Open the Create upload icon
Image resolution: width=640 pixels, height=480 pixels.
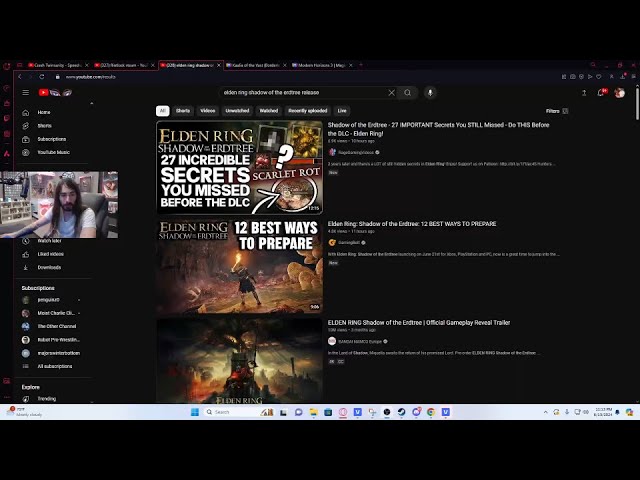pos(584,93)
